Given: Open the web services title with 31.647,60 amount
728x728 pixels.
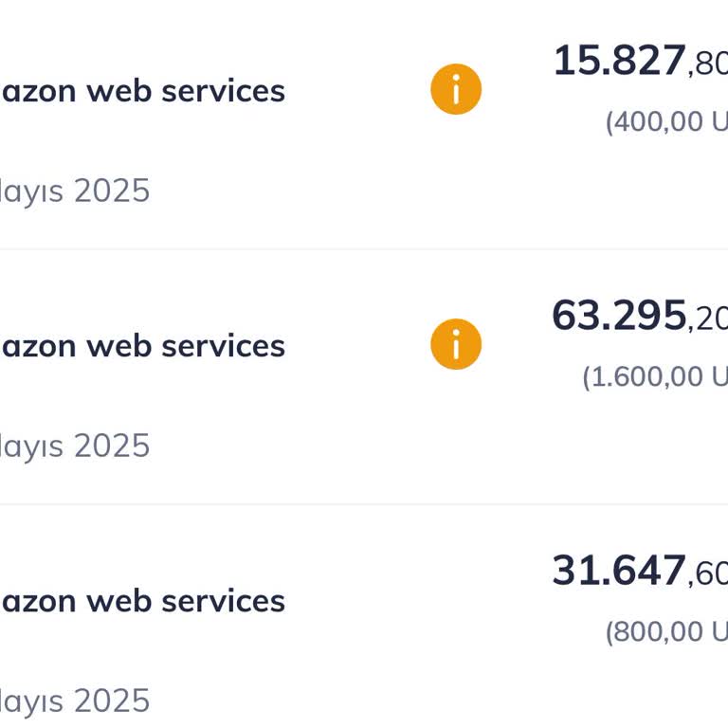Looking at the screenshot, I should coord(142,601).
